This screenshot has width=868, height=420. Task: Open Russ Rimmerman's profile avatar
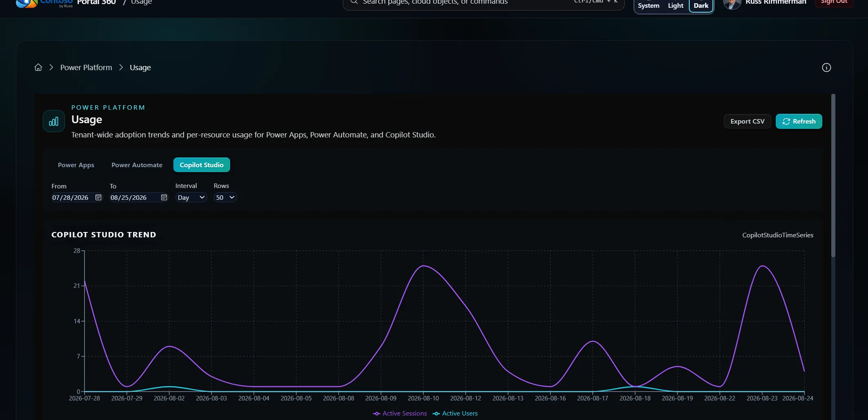pyautogui.click(x=732, y=3)
